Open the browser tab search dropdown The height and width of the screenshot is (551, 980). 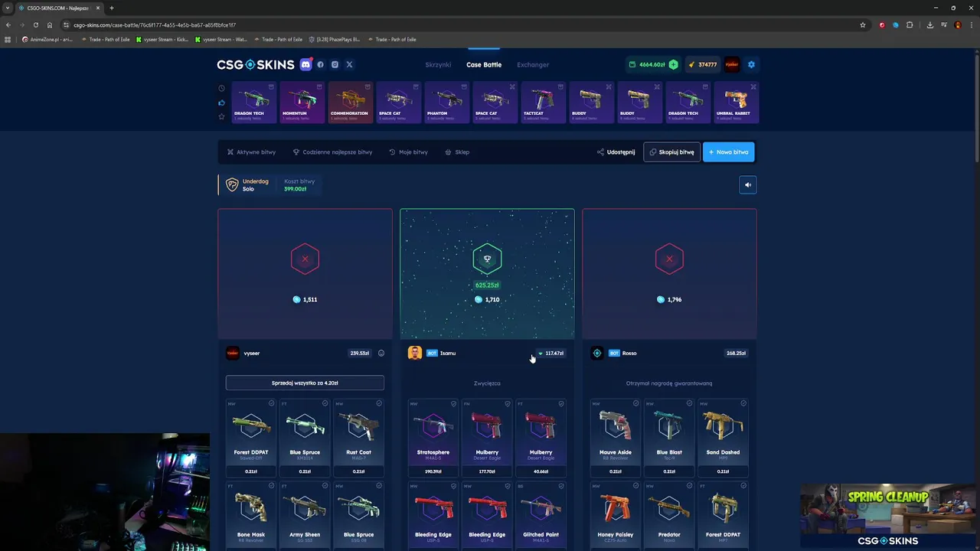[x=8, y=8]
